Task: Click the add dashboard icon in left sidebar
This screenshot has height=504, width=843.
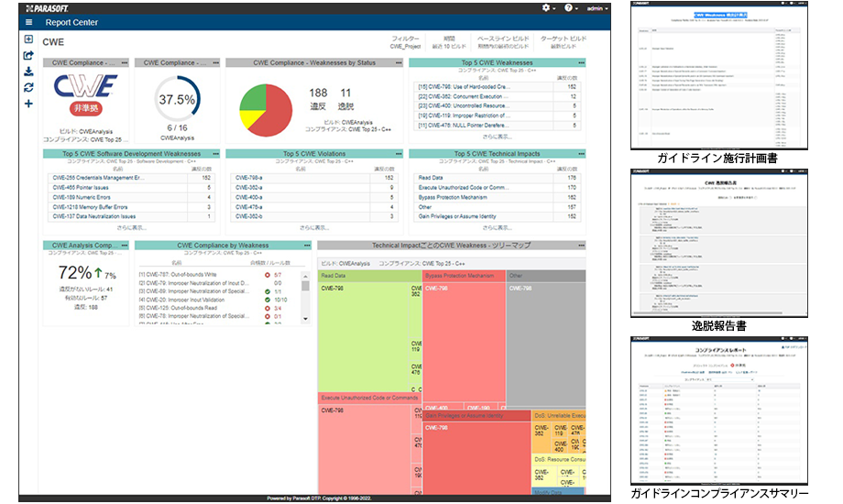Action: (x=28, y=39)
